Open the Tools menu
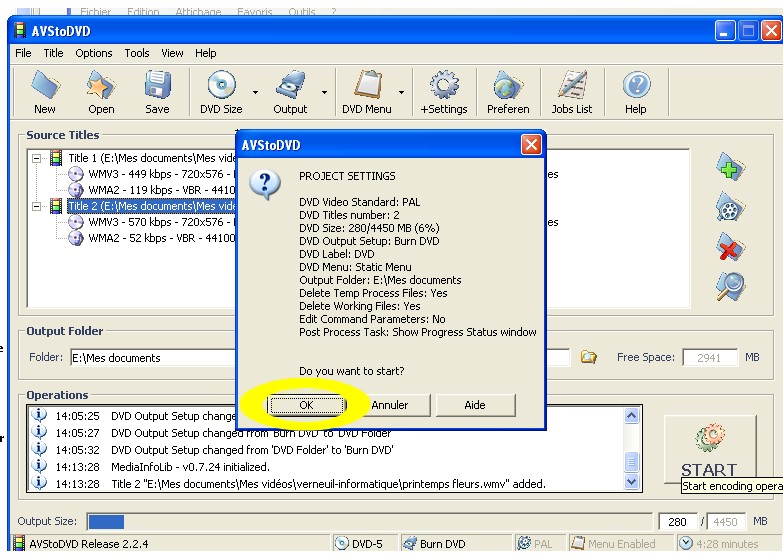The height and width of the screenshot is (560, 783). pyautogui.click(x=137, y=53)
